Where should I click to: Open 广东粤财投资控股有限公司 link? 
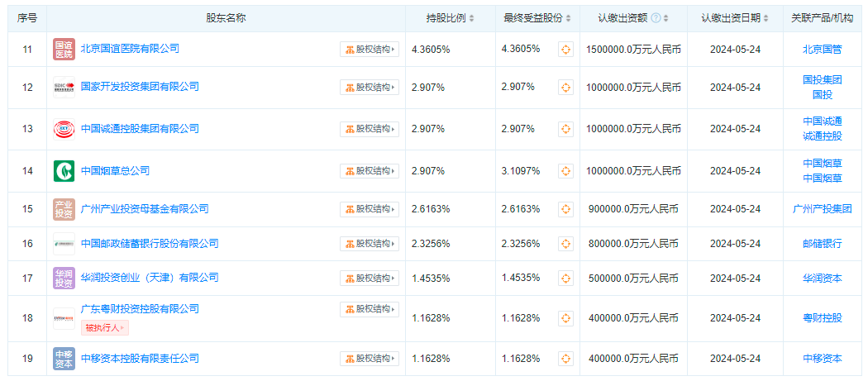pyautogui.click(x=140, y=309)
